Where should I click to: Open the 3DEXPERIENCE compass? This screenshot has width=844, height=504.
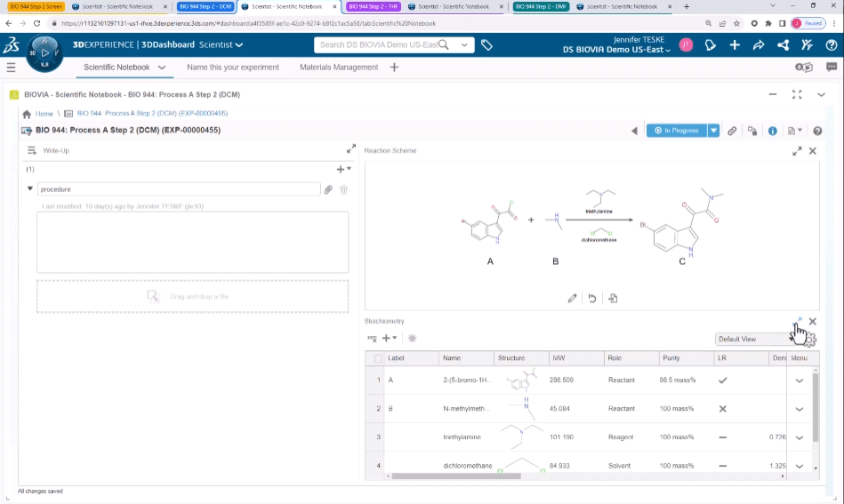tap(44, 53)
